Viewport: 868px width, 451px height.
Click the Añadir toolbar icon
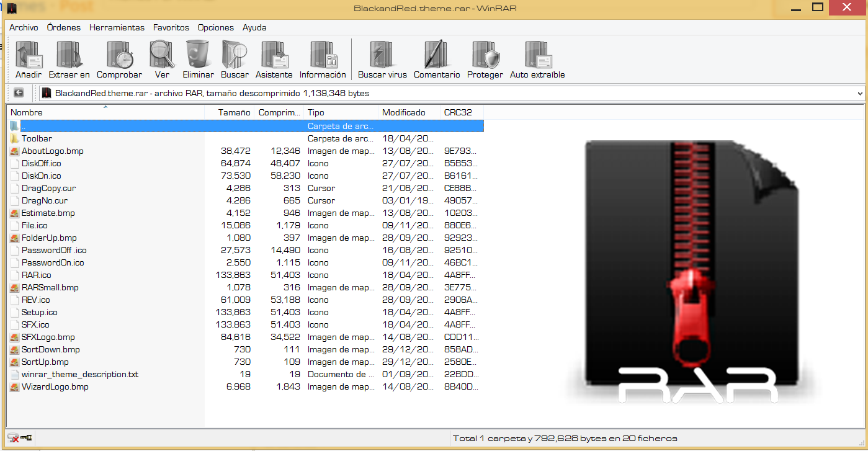click(29, 55)
